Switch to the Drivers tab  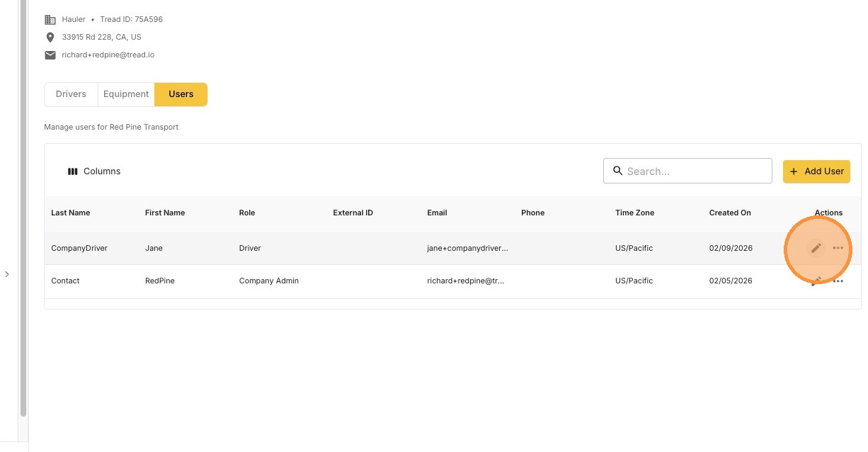pyautogui.click(x=71, y=94)
